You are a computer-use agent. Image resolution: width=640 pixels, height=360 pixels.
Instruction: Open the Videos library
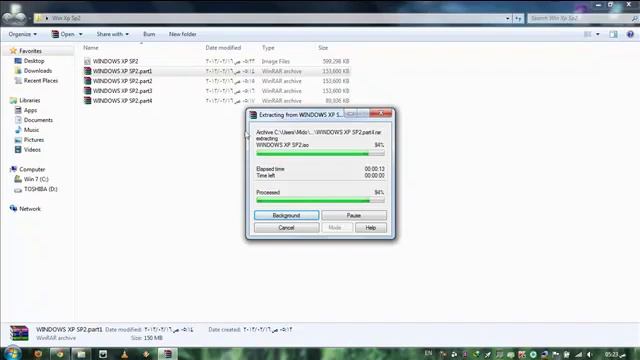point(32,149)
